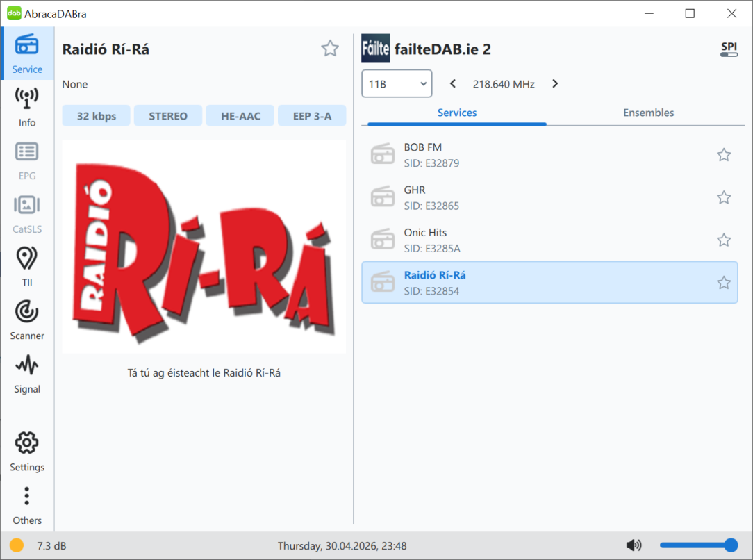Toggle favorite star in Raidió Rí-Rá list row
Image resolution: width=753 pixels, height=560 pixels.
click(x=724, y=282)
